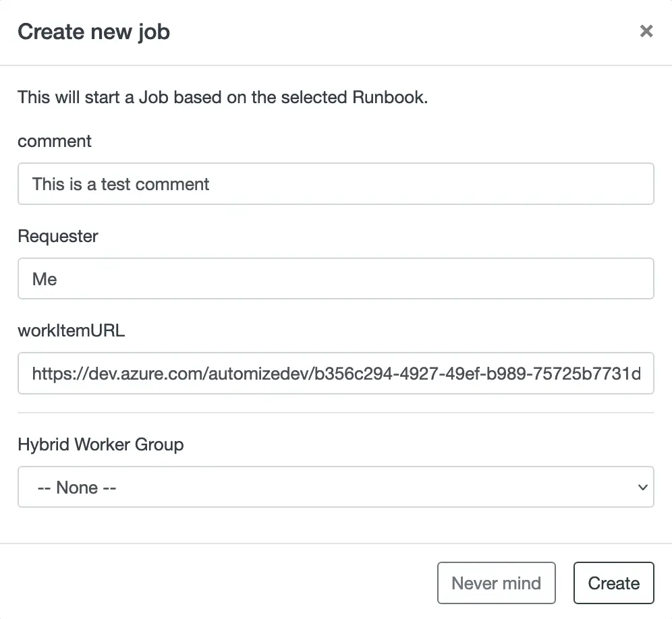
Task: Cancel the job using Never mind
Action: pyautogui.click(x=497, y=583)
